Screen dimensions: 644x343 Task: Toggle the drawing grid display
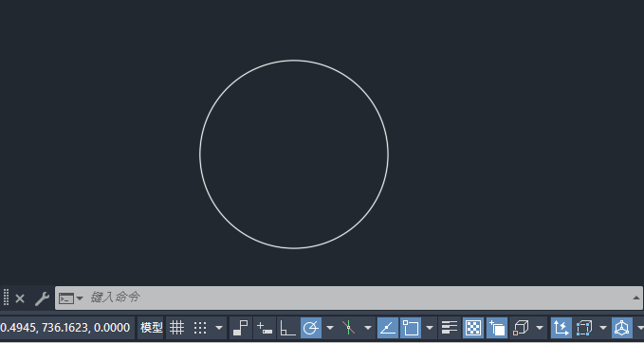tap(177, 328)
